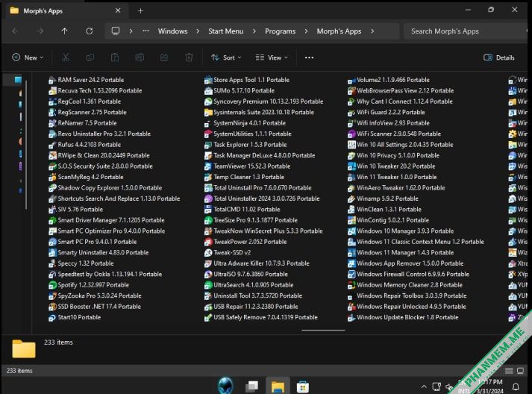This screenshot has height=394, width=532.
Task: Open File Explorer on the taskbar
Action: (x=278, y=387)
